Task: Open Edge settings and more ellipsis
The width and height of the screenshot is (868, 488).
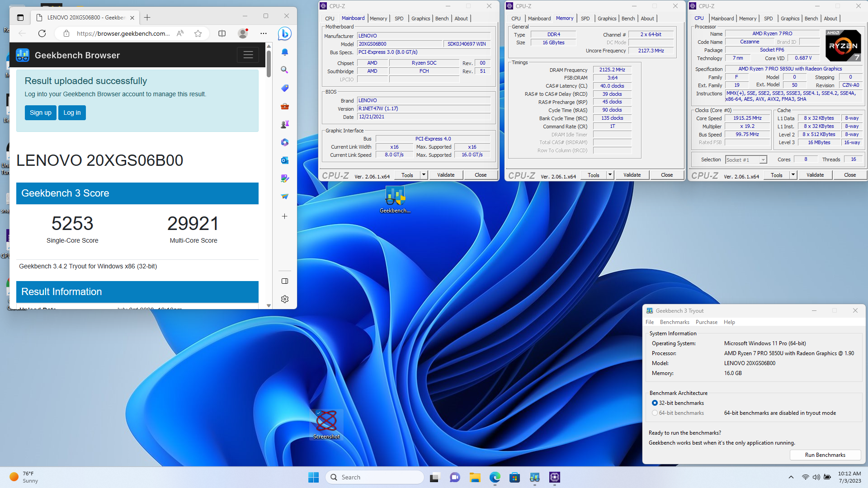Action: pos(264,33)
